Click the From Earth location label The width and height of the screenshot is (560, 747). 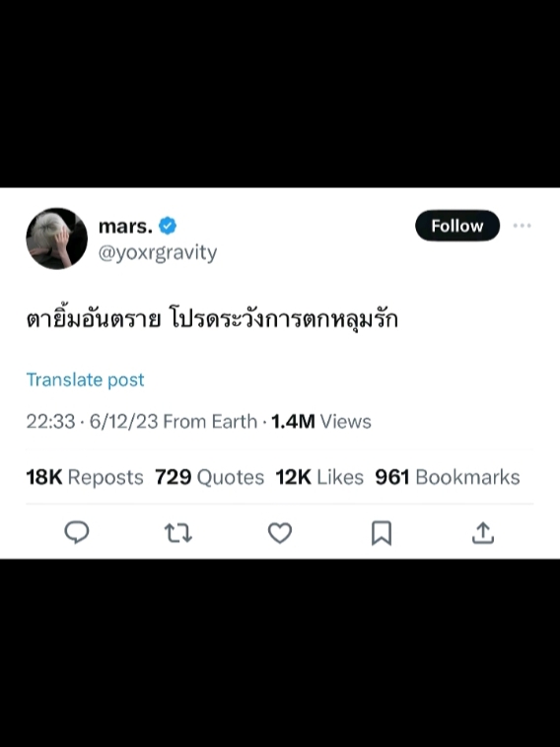(x=210, y=422)
